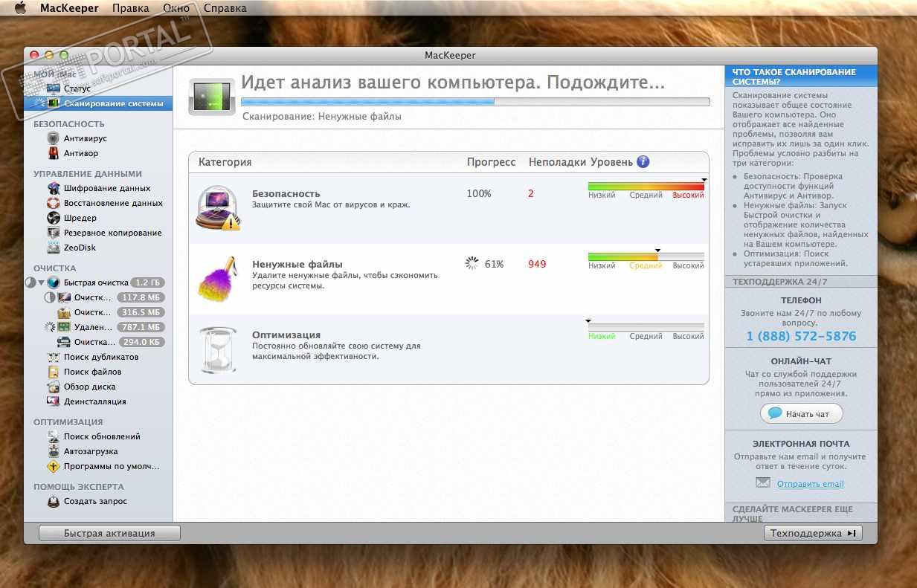Open Резервное копирование icon
This screenshot has width=917, height=588.
point(53,233)
